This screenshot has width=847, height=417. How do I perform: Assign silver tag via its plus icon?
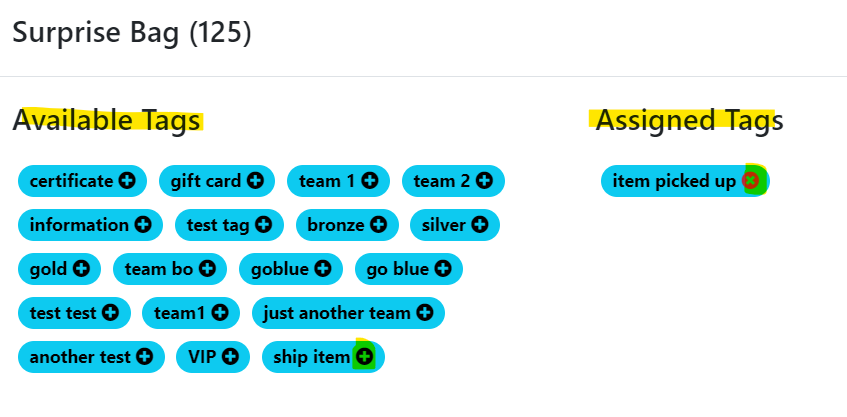[x=480, y=225]
